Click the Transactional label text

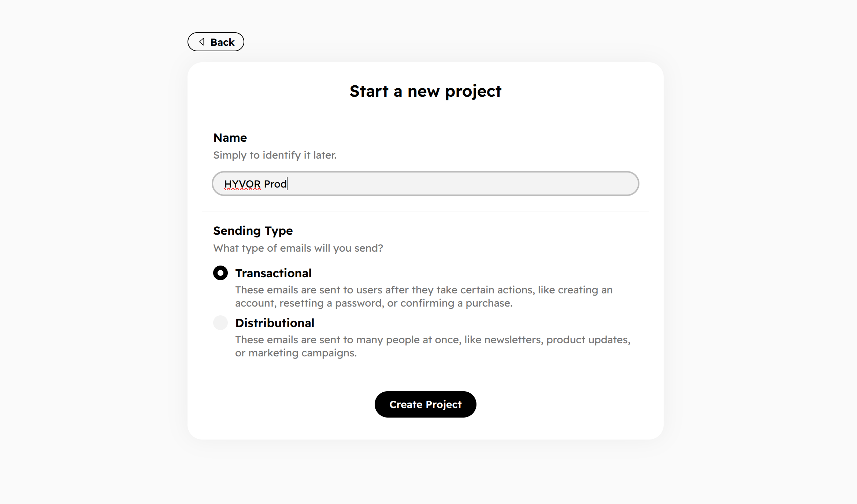pos(273,273)
